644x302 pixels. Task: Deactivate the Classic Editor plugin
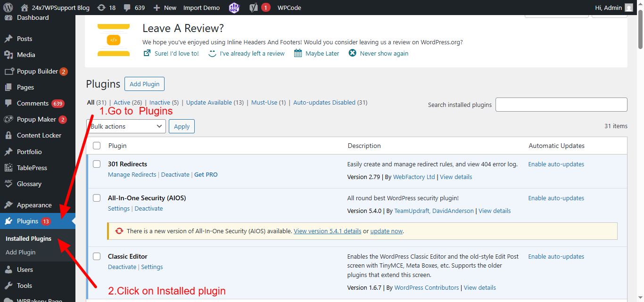(122, 267)
